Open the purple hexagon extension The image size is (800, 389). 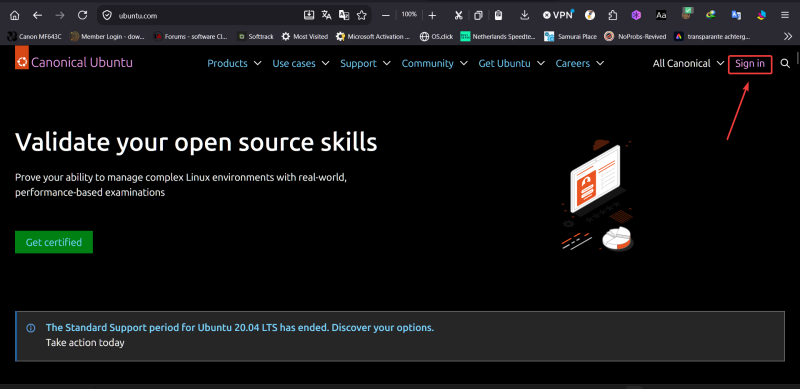pyautogui.click(x=636, y=15)
